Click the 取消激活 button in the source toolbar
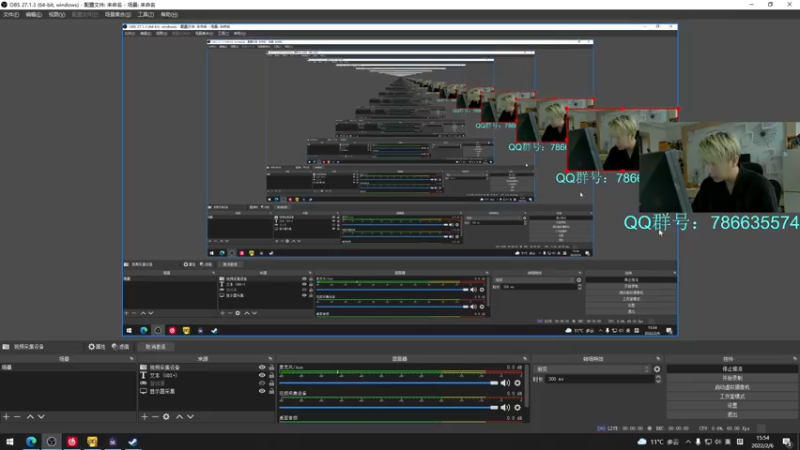Image resolution: width=800 pixels, height=450 pixels. coord(156,347)
